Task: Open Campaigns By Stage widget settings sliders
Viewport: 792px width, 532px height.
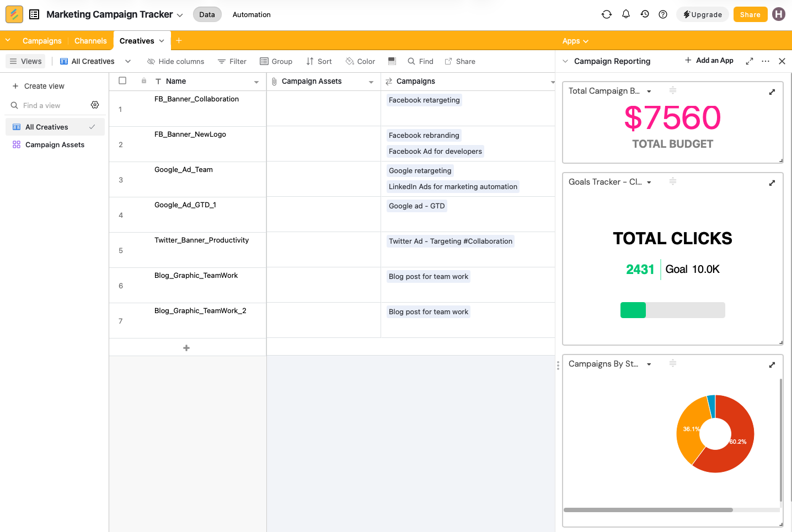Action: pos(672,363)
